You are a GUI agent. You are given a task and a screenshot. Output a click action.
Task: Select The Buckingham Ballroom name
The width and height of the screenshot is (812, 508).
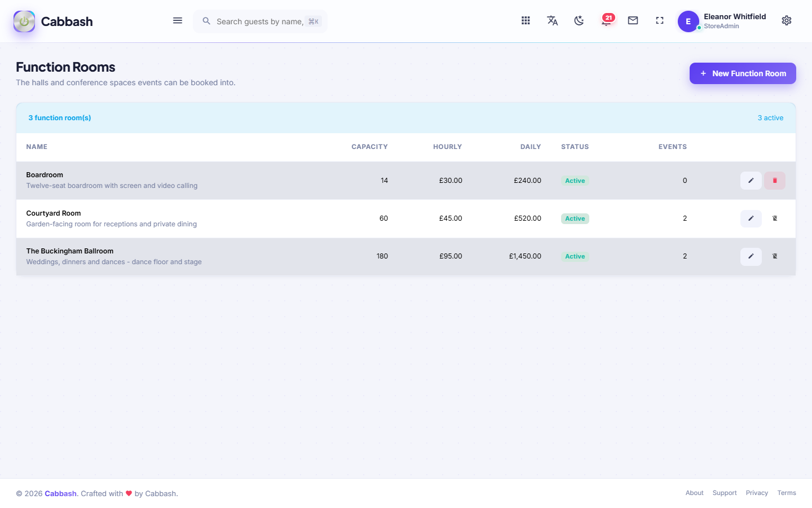pyautogui.click(x=70, y=251)
